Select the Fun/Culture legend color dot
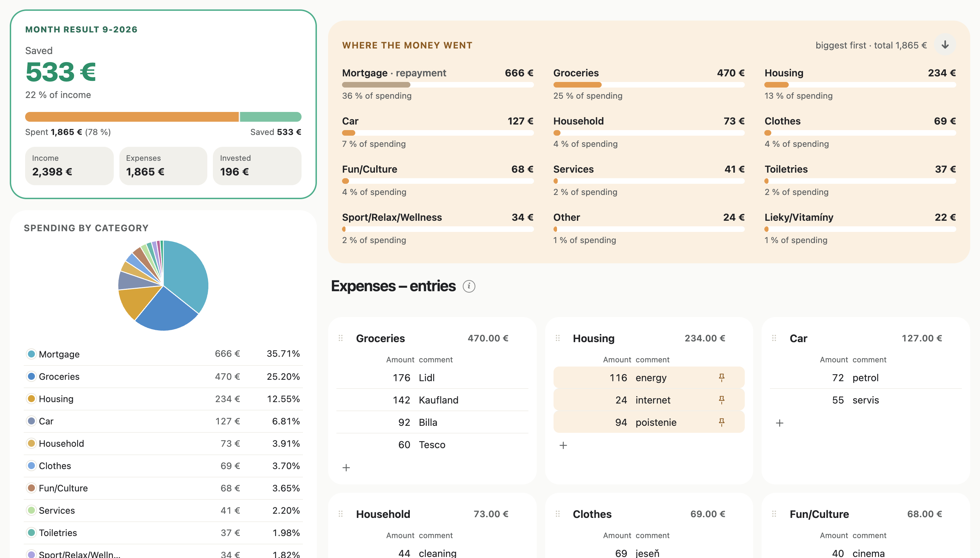The image size is (980, 558). 31,488
